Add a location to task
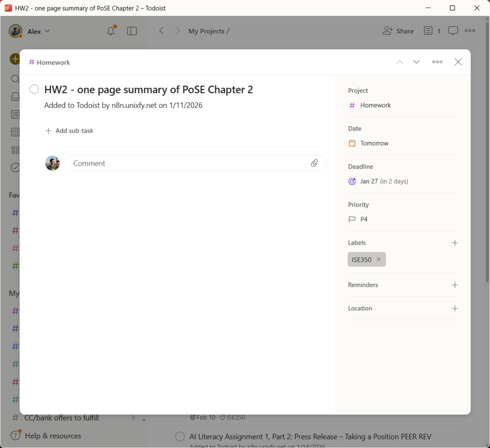490x448 pixels. pyautogui.click(x=455, y=308)
